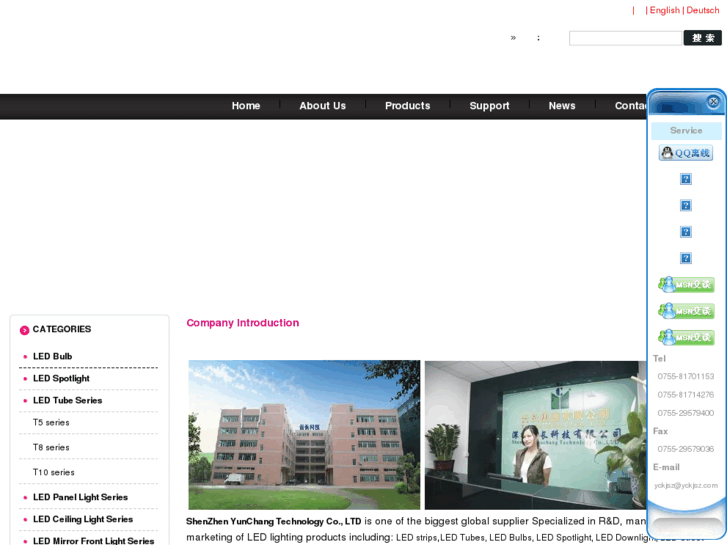
Task: Open the third MSN chat button
Action: tap(686, 337)
